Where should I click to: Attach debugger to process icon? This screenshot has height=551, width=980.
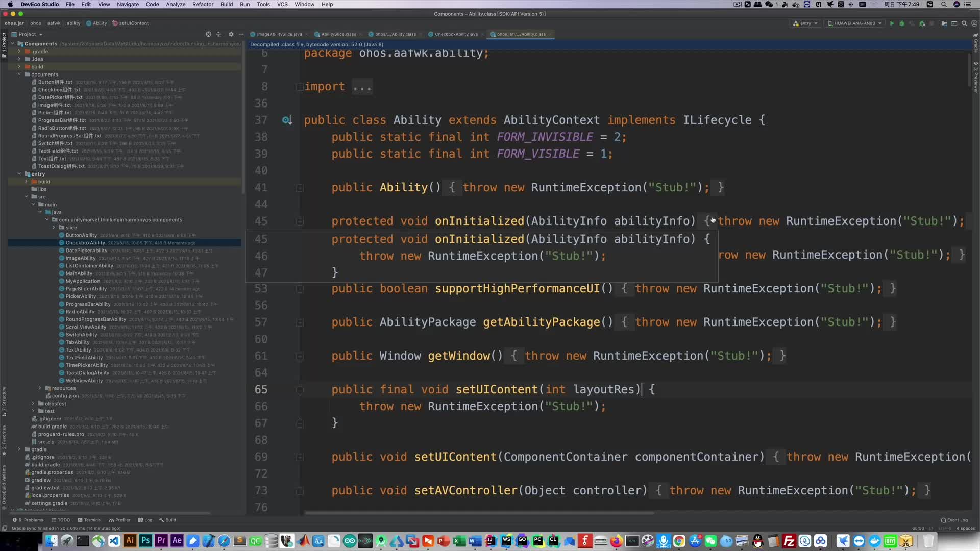(x=922, y=23)
